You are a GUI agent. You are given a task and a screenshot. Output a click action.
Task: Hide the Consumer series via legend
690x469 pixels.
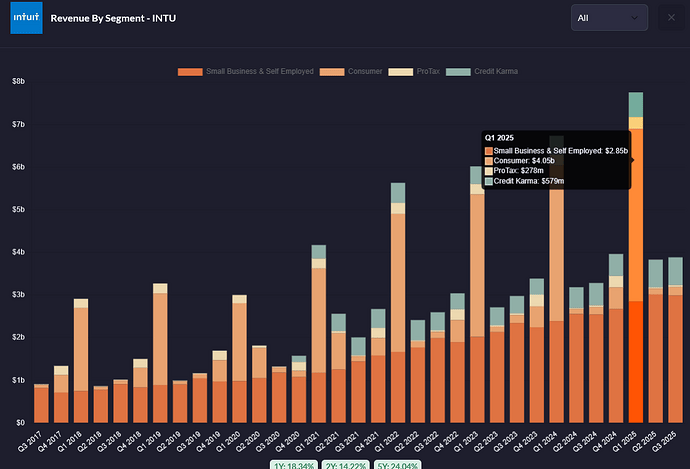[350, 72]
